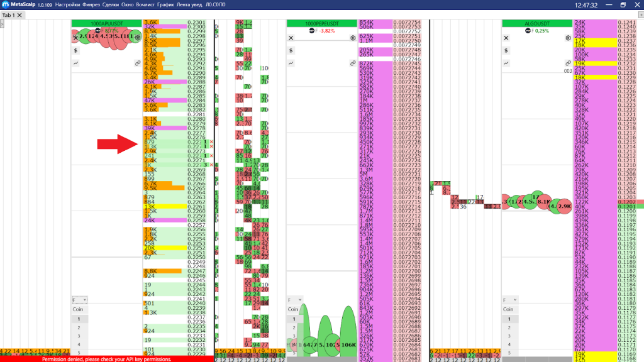Click the 0.2284 price level with 47K
This screenshot has height=362, width=644.
coord(175,101)
